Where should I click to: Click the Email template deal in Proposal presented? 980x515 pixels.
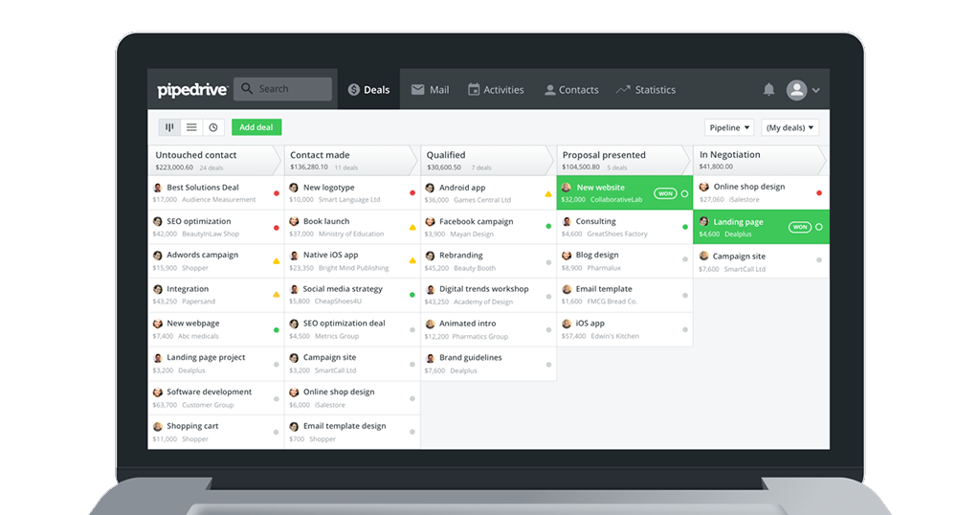(x=625, y=295)
